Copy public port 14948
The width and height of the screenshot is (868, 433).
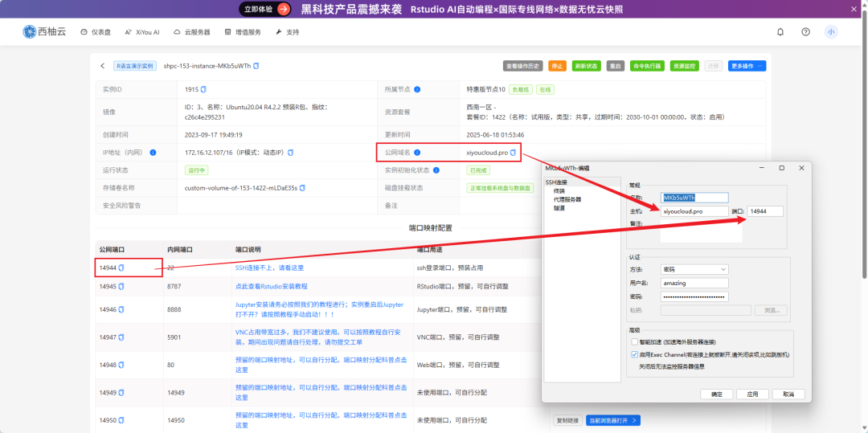(121, 365)
